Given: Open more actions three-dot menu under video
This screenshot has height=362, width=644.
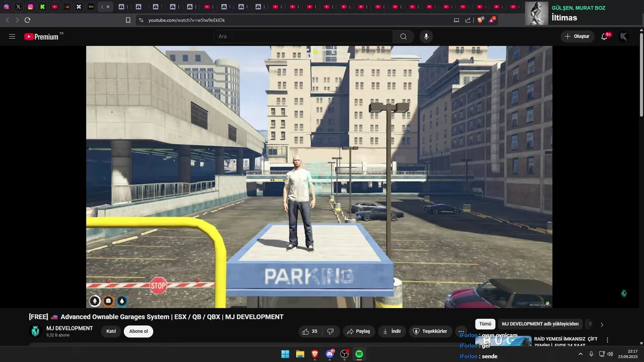Looking at the screenshot, I should click(x=461, y=331).
